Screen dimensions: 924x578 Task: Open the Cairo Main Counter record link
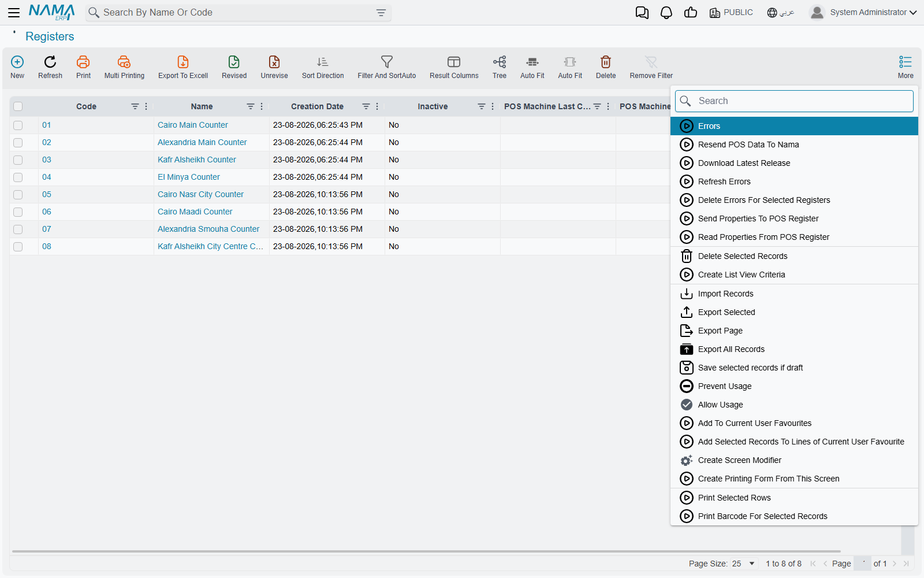[193, 125]
